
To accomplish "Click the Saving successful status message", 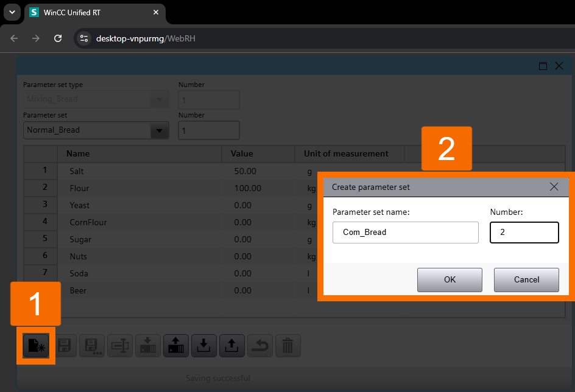I will click(218, 378).
